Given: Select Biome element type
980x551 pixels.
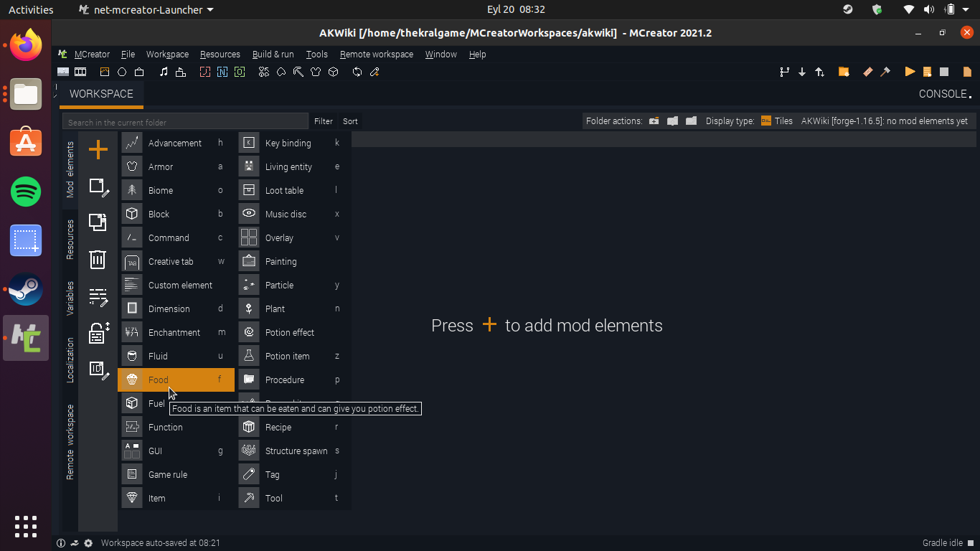Looking at the screenshot, I should coord(176,190).
